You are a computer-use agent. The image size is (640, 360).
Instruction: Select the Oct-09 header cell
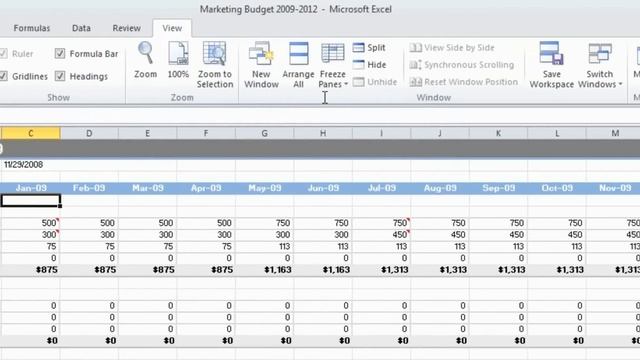557,188
